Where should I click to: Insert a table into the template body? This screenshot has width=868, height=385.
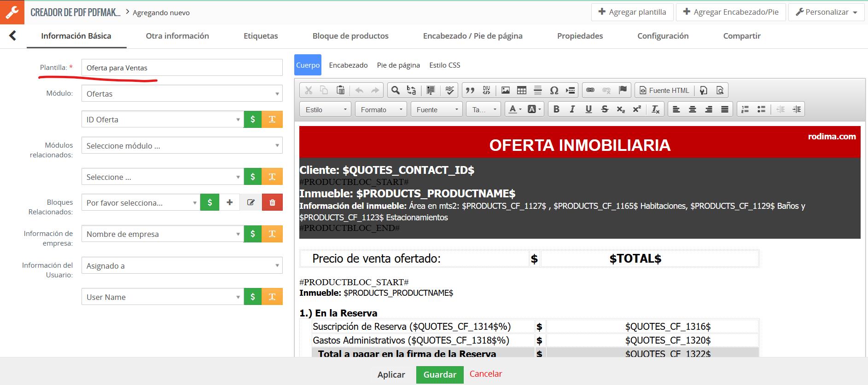coord(521,90)
